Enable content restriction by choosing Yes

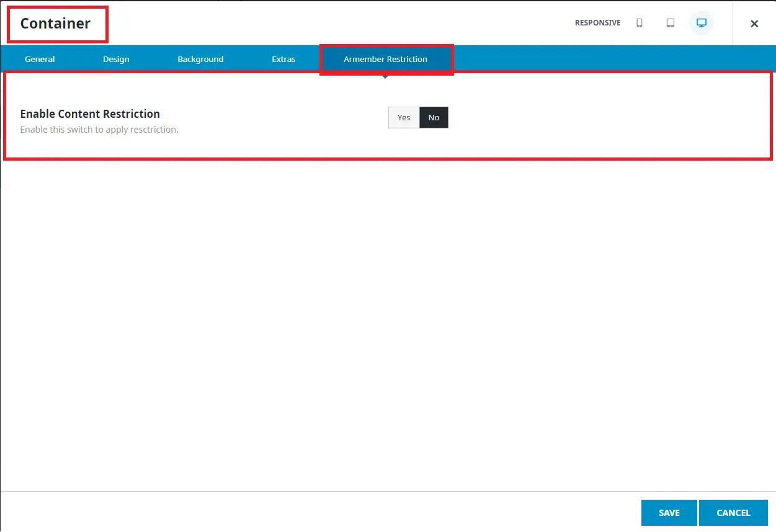click(x=404, y=117)
